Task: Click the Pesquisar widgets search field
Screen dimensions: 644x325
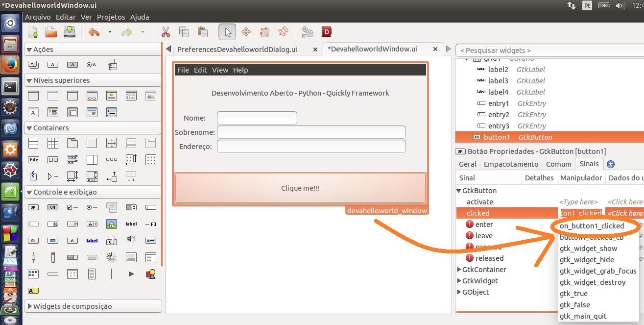Action: (549, 50)
